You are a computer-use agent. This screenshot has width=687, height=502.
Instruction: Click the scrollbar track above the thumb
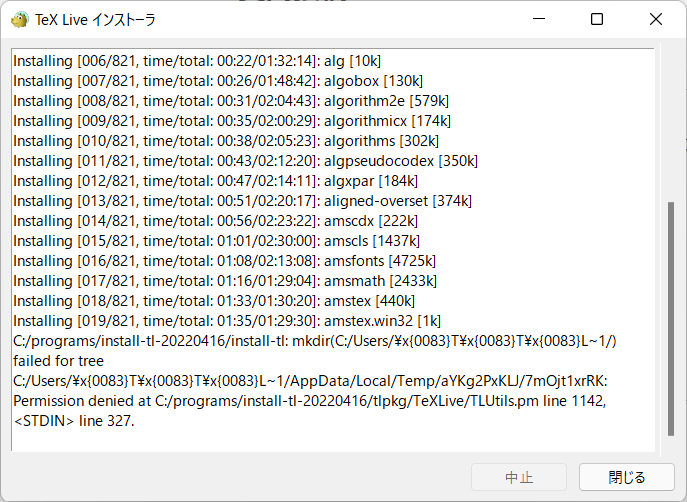(x=671, y=123)
